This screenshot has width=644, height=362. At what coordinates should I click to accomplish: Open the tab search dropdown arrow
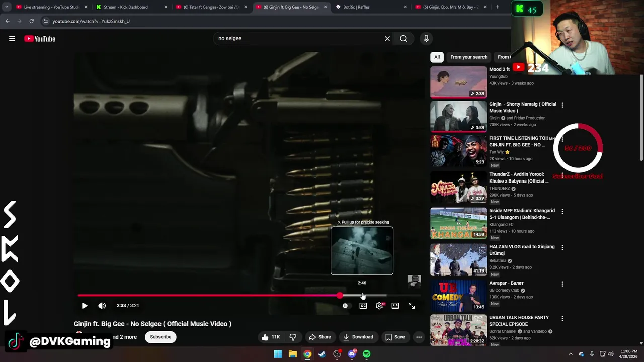[7, 7]
